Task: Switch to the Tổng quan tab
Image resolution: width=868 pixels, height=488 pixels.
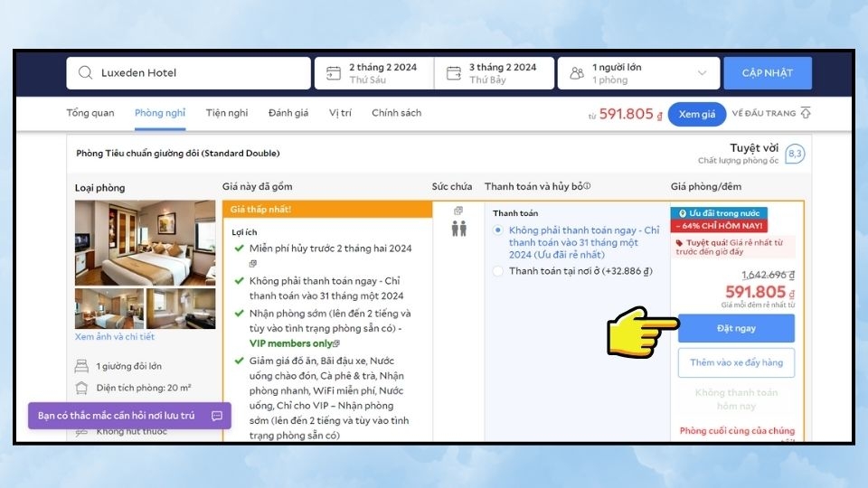Action: pos(90,113)
